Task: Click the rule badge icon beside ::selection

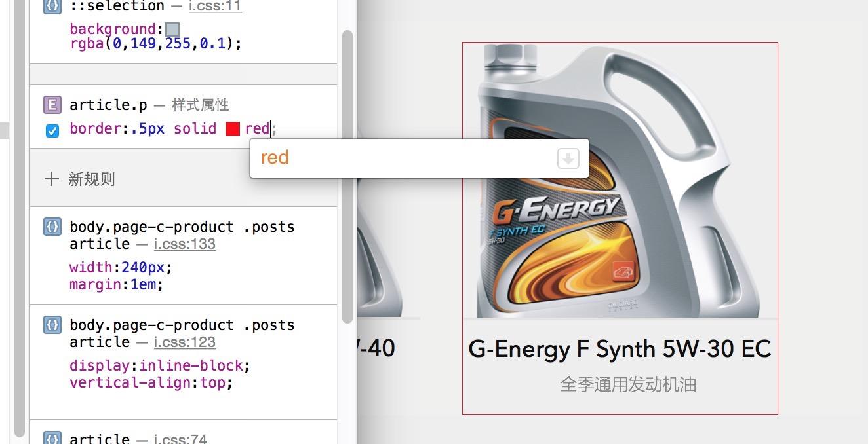Action: point(52,7)
